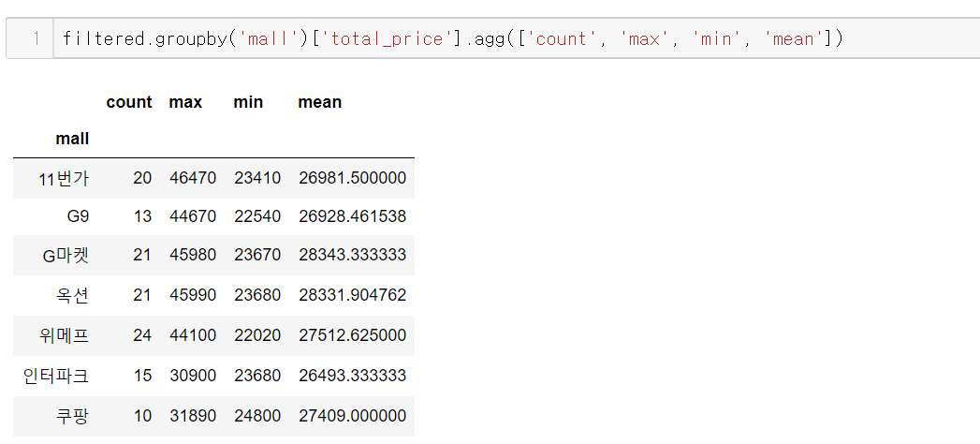Click max value 46470
980x444 pixels.
pyautogui.click(x=193, y=178)
